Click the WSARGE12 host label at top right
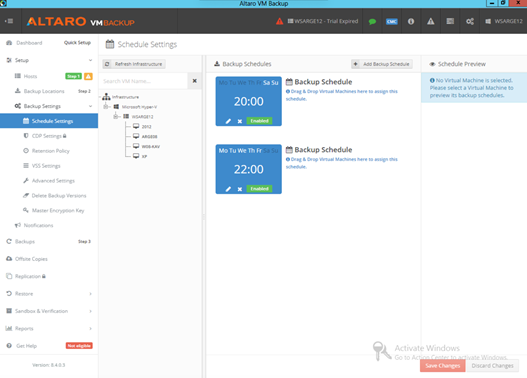The image size is (527, 378). click(504, 21)
